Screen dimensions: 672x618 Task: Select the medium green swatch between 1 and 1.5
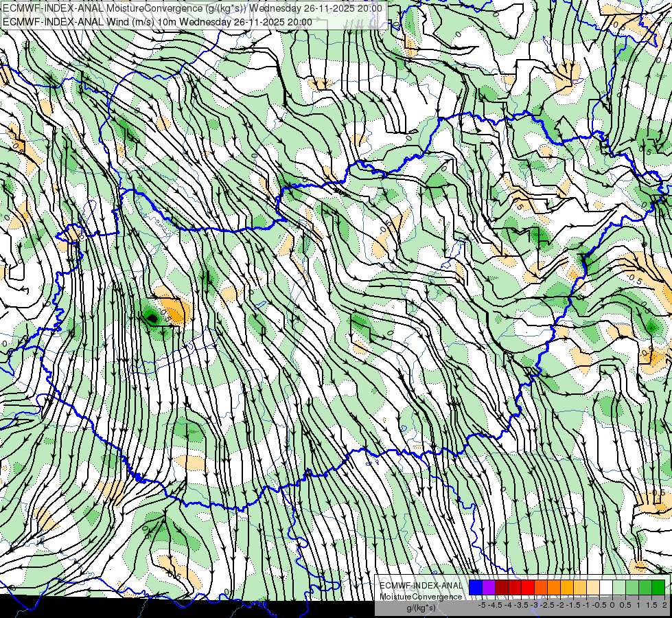tap(645, 587)
